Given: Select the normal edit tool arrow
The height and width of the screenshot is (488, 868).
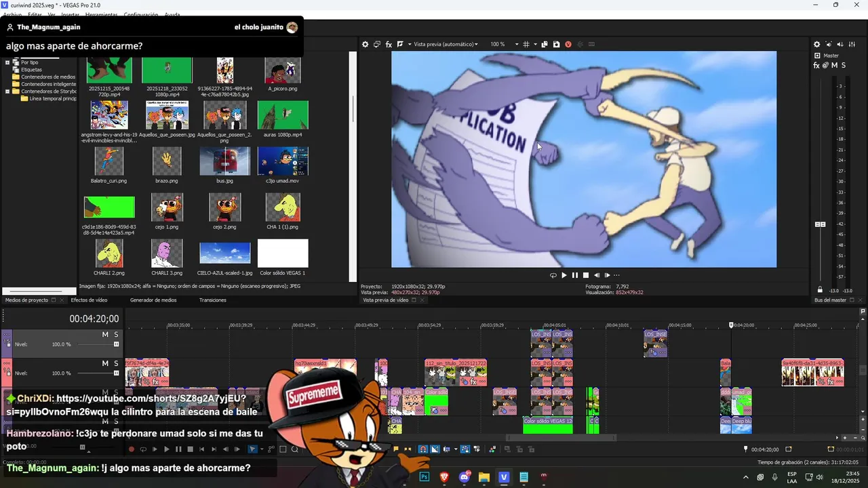Looking at the screenshot, I should click(253, 449).
